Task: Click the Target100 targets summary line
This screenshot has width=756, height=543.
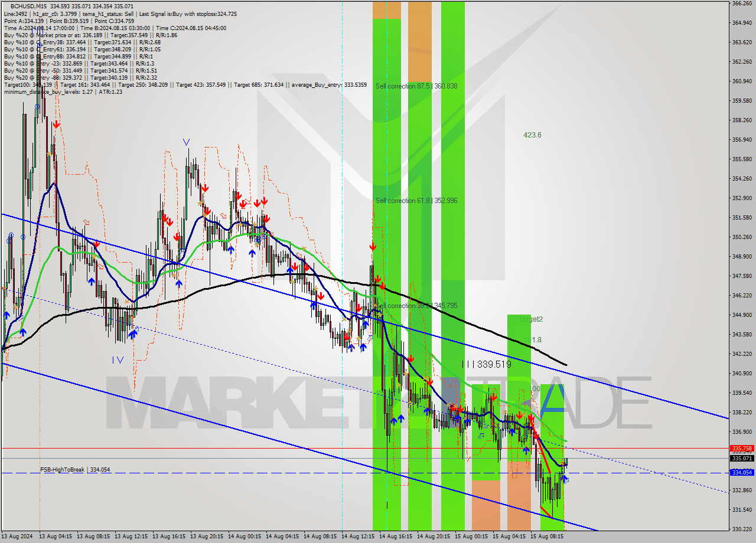Action: click(x=185, y=84)
